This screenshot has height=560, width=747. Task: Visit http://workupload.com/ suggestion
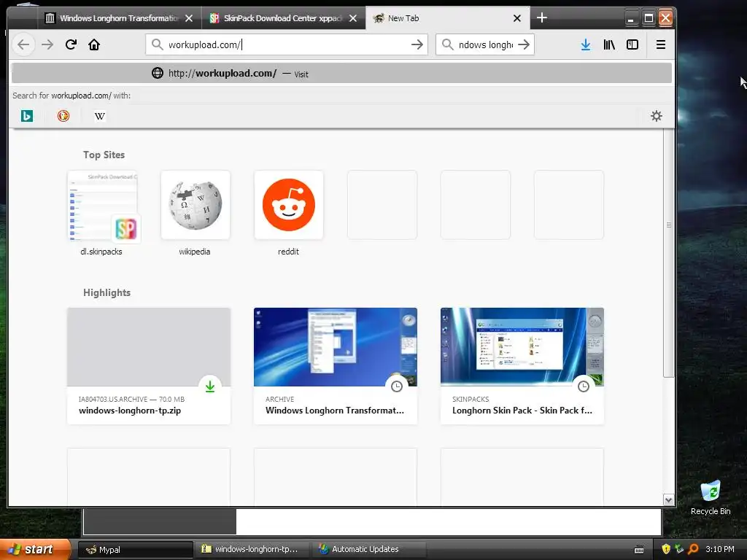[x=341, y=74]
